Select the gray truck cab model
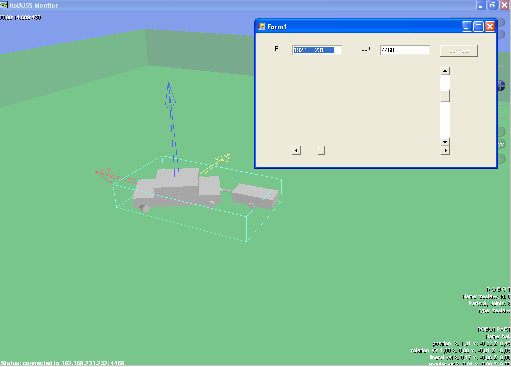 tap(177, 189)
